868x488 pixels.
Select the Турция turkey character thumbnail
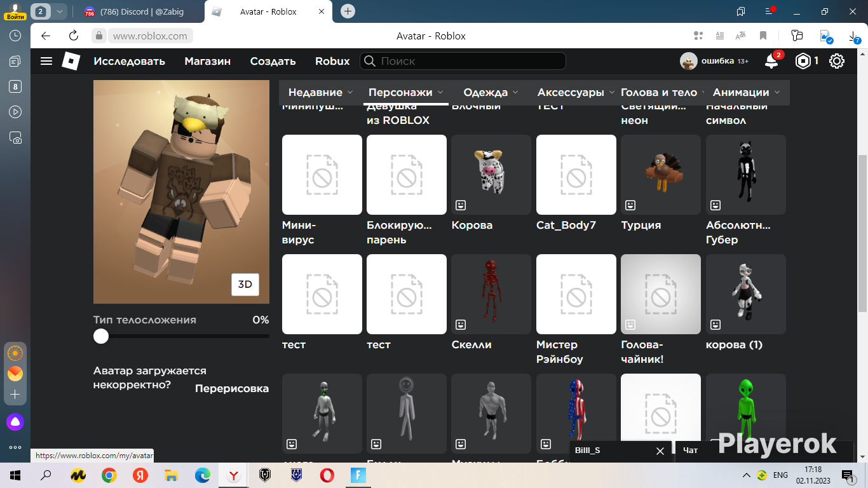(661, 175)
